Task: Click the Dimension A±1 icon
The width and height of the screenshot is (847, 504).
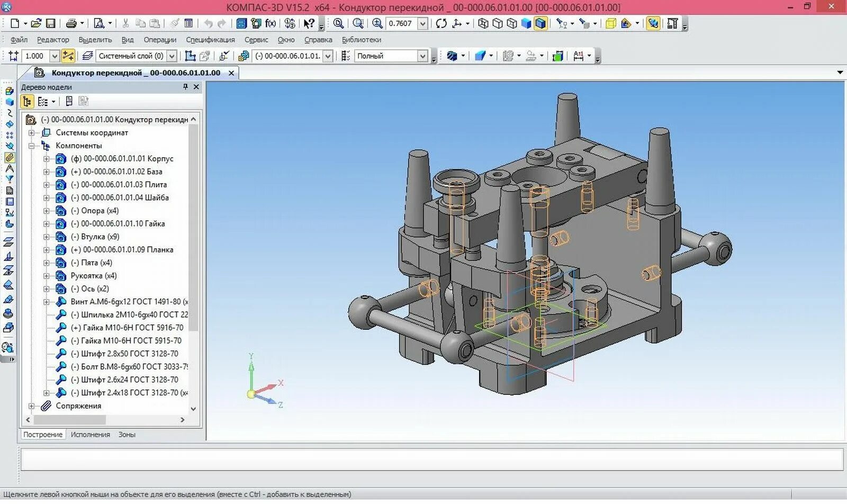Action: [578, 56]
